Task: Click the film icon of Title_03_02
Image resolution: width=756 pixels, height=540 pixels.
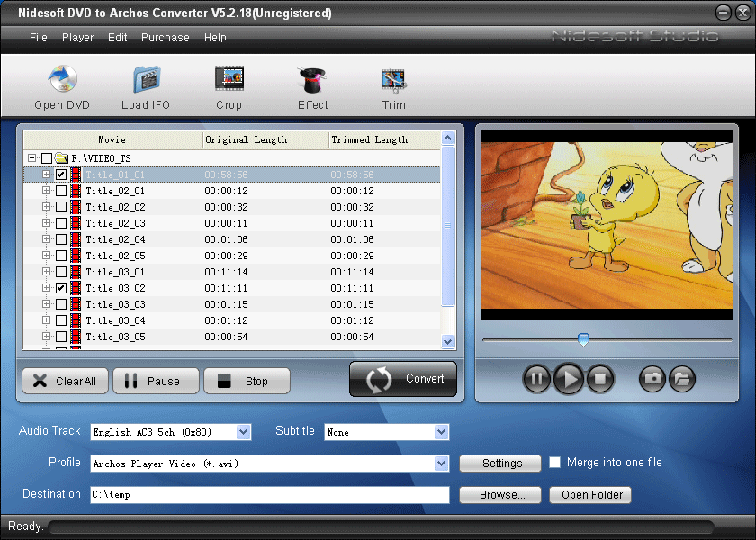Action: click(x=76, y=288)
